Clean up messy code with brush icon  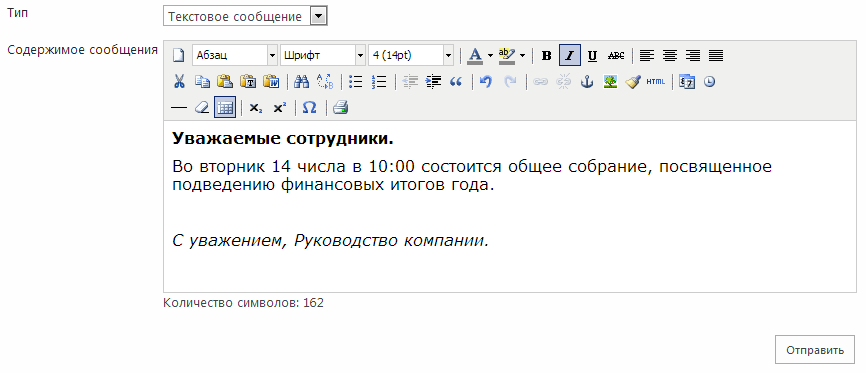click(632, 82)
